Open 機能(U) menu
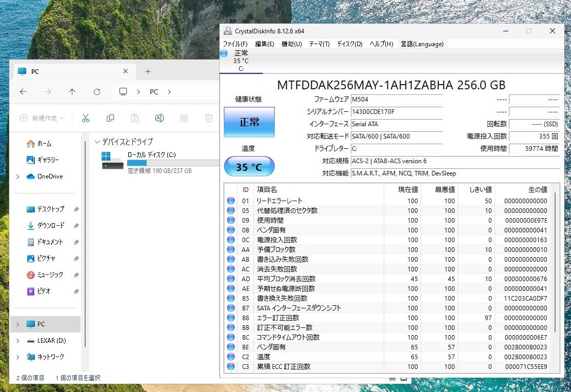571x392 pixels. click(292, 44)
